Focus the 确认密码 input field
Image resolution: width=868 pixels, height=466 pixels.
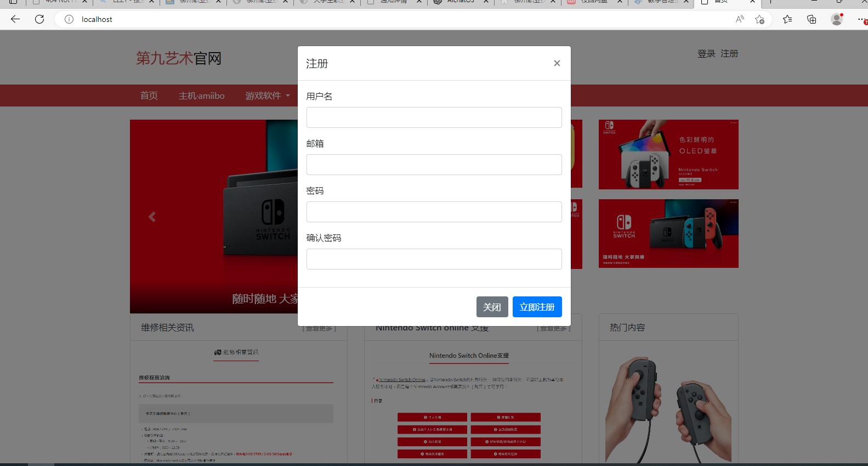(434, 259)
